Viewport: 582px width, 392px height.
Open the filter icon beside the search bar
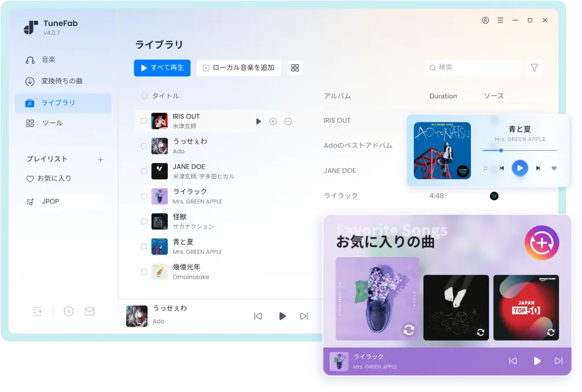coord(533,68)
